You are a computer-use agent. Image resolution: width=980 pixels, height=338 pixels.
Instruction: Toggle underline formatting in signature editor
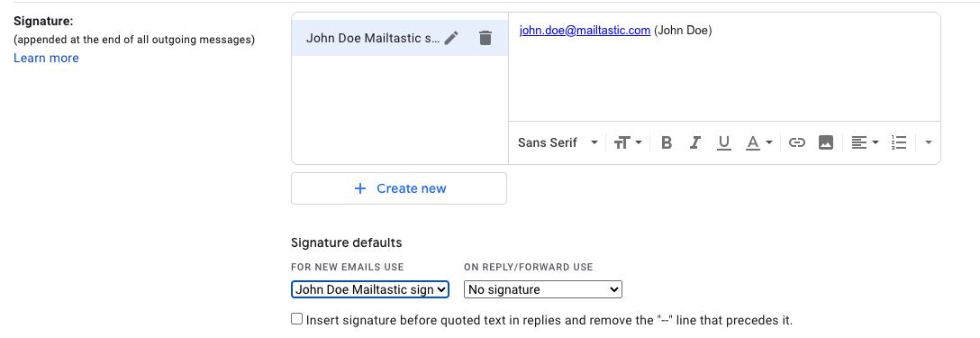tap(724, 142)
